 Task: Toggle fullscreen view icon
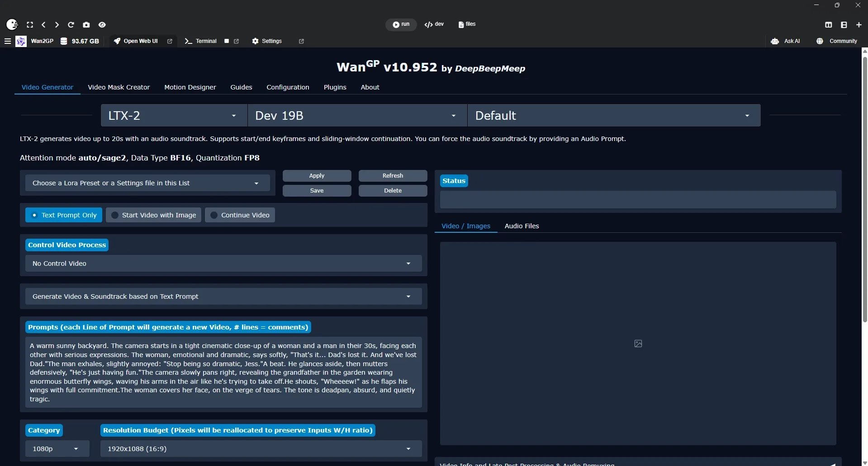tap(30, 25)
